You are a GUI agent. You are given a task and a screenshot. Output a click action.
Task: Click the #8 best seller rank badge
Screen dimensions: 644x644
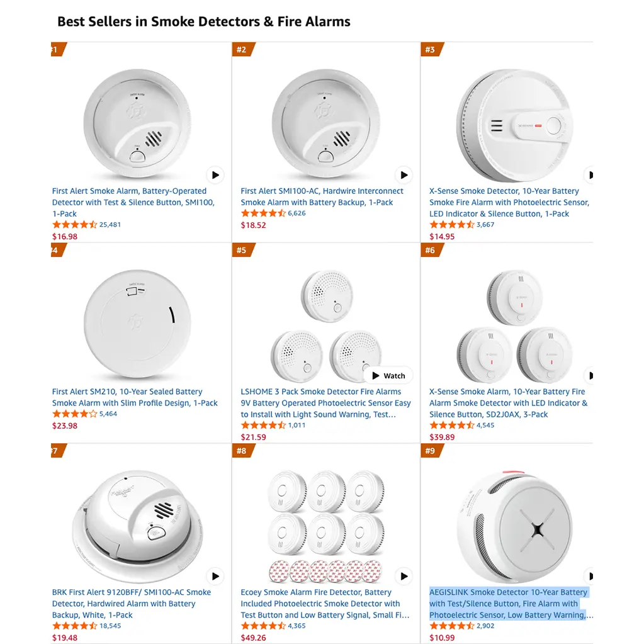click(243, 451)
